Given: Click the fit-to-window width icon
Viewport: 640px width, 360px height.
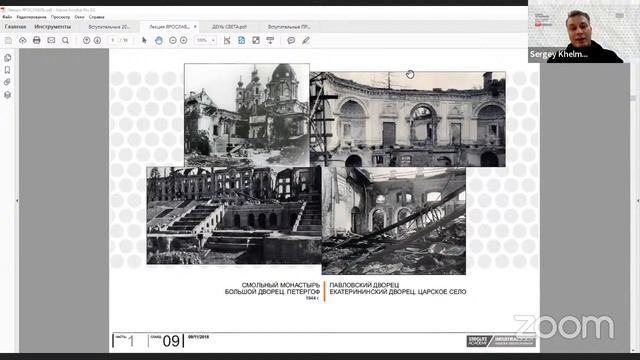Looking at the screenshot, I should [227, 40].
